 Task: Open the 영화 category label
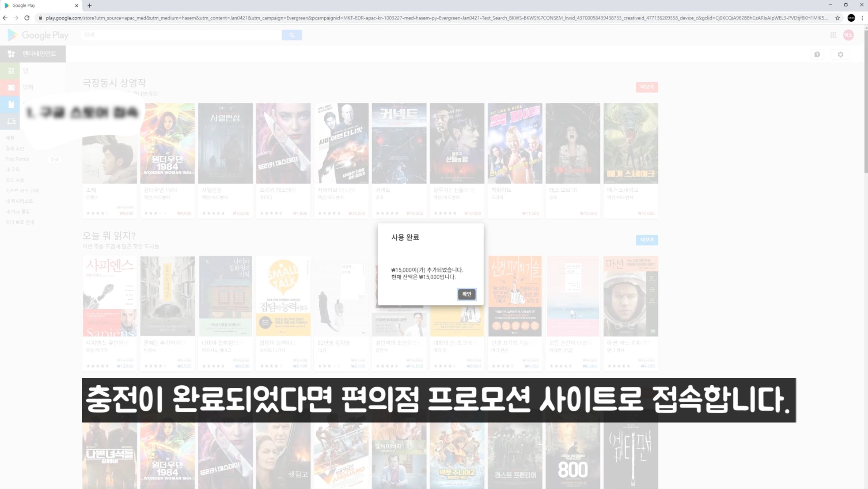(x=28, y=87)
